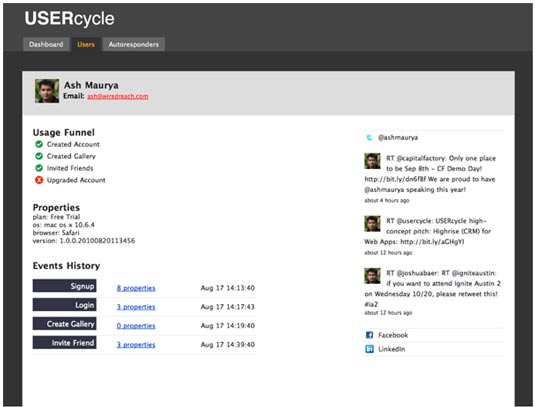
Task: Click avatar on the @usercycle retweet
Action: (372, 224)
